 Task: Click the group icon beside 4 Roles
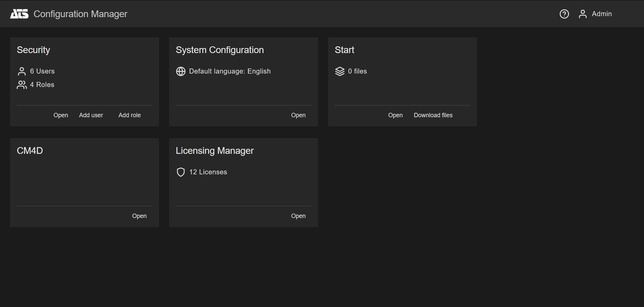[22, 85]
